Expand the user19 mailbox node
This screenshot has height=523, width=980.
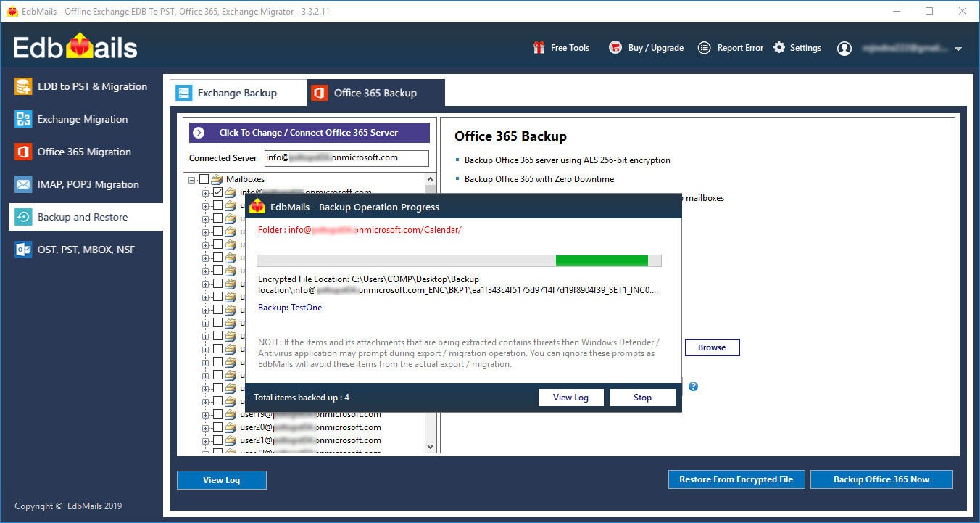(206, 414)
